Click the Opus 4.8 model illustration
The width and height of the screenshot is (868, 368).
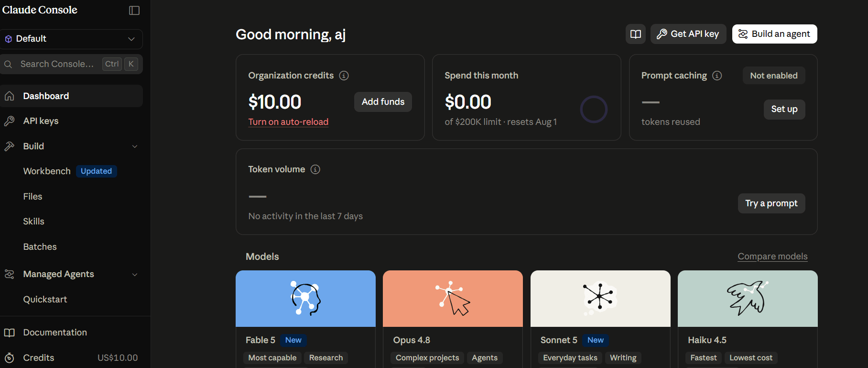(x=453, y=299)
